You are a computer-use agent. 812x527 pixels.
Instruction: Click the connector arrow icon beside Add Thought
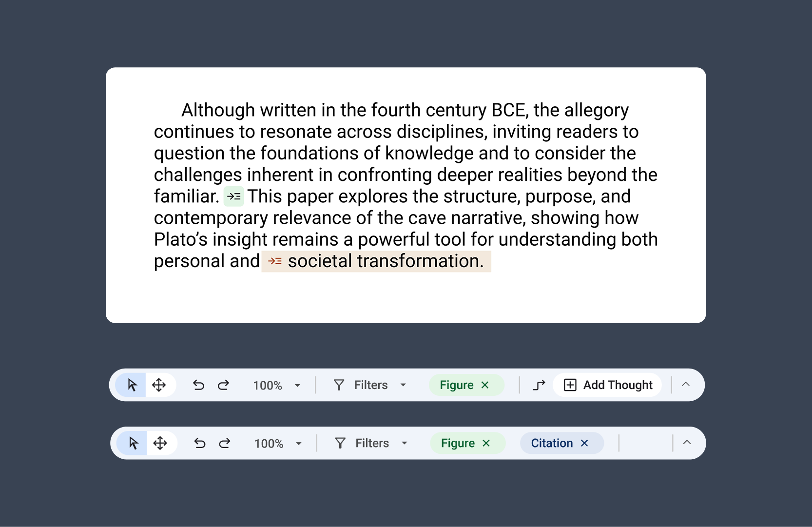pyautogui.click(x=539, y=385)
